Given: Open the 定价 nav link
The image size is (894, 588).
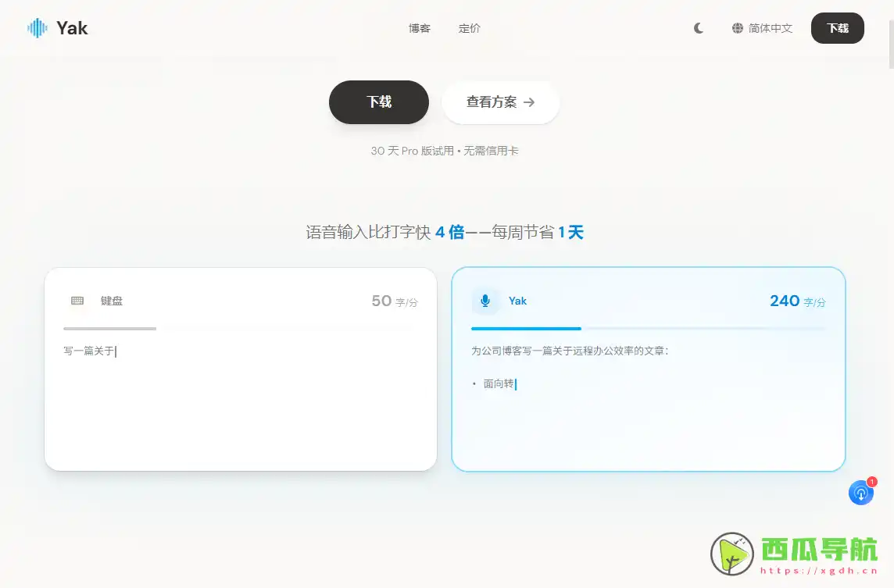Looking at the screenshot, I should point(469,28).
